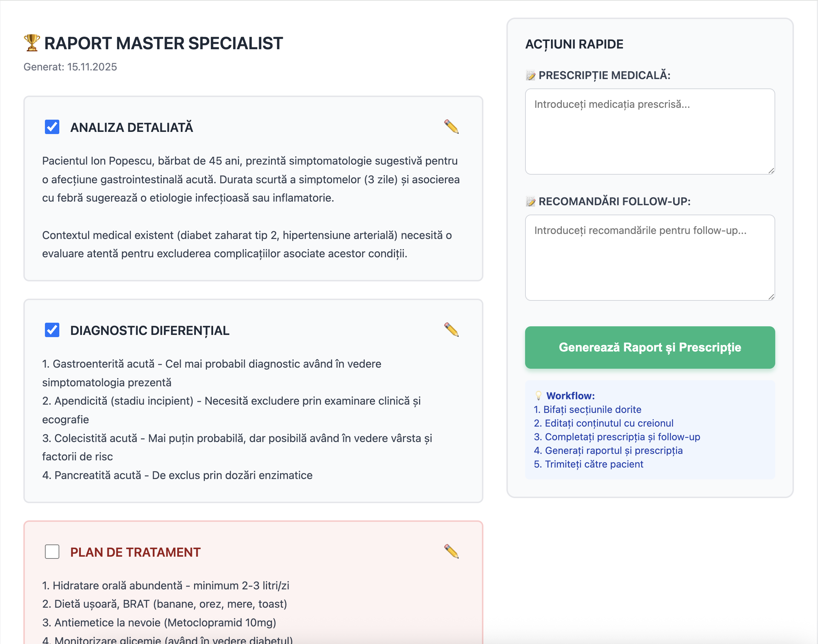Viewport: 818px width, 644px height.
Task: Uncheck the Diagnostic Diferențial section
Action: (x=52, y=330)
